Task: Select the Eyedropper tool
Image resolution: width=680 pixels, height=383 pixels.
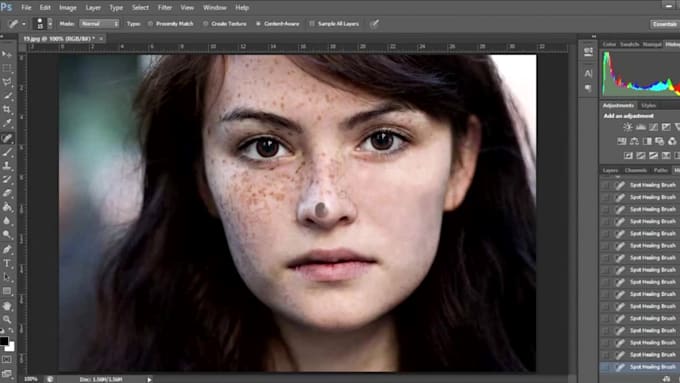Action: coord(7,124)
